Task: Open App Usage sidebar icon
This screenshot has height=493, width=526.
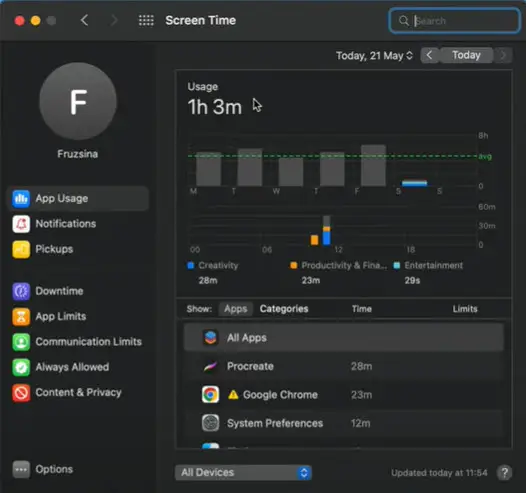Action: (21, 199)
